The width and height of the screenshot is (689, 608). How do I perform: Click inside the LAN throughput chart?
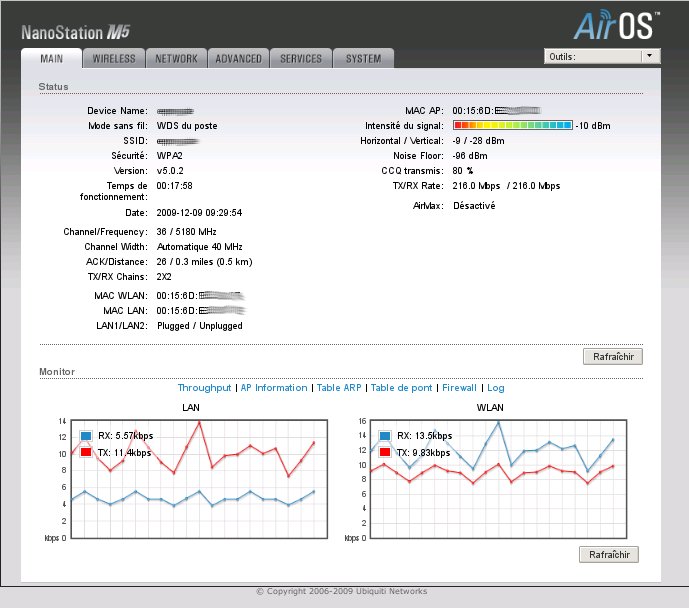point(199,479)
